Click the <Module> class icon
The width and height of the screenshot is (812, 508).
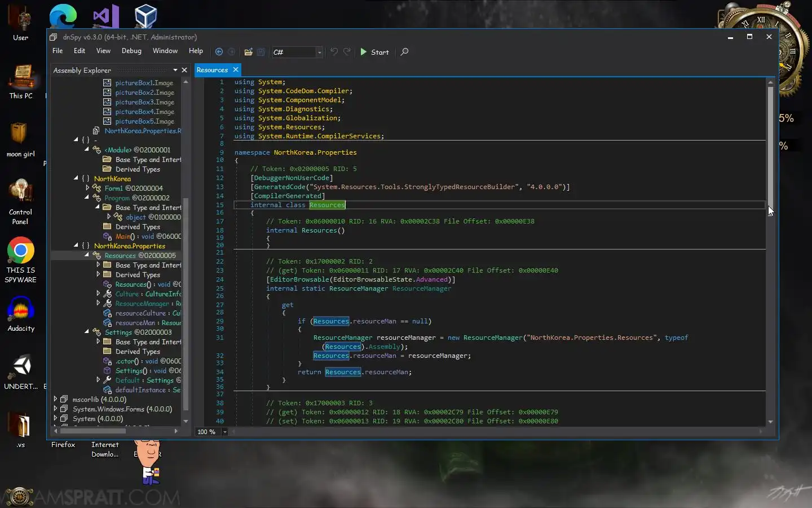(97, 150)
